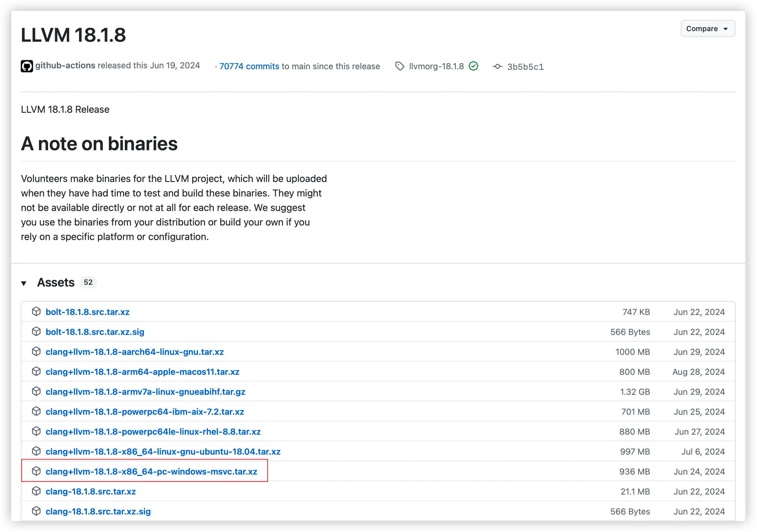Download clang+llvm x86_64 ubuntu-18.04 archive
This screenshot has height=532, width=757.
point(163,452)
